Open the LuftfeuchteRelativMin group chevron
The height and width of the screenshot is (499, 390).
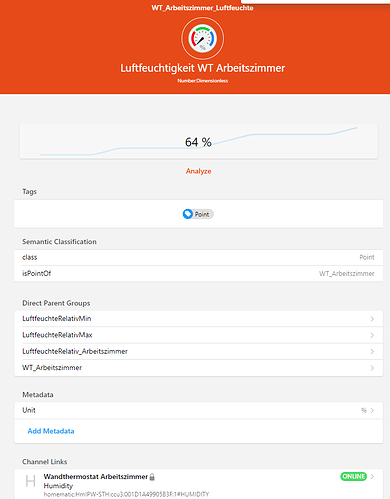pyautogui.click(x=372, y=319)
